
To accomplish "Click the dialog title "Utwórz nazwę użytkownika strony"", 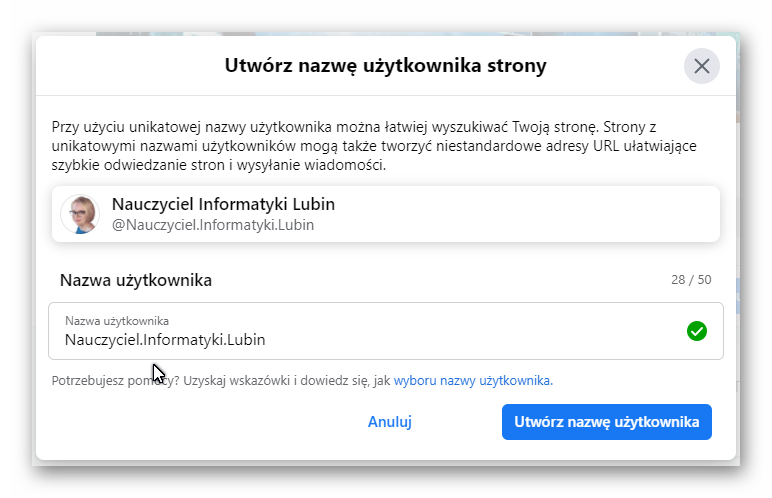I will (x=386, y=67).
